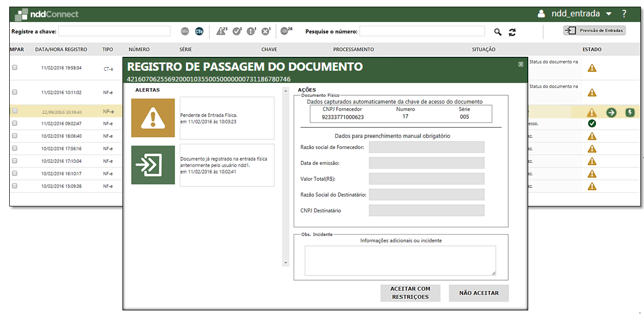Click the Pendente de Entrada Física alert text

pyautogui.click(x=209, y=118)
